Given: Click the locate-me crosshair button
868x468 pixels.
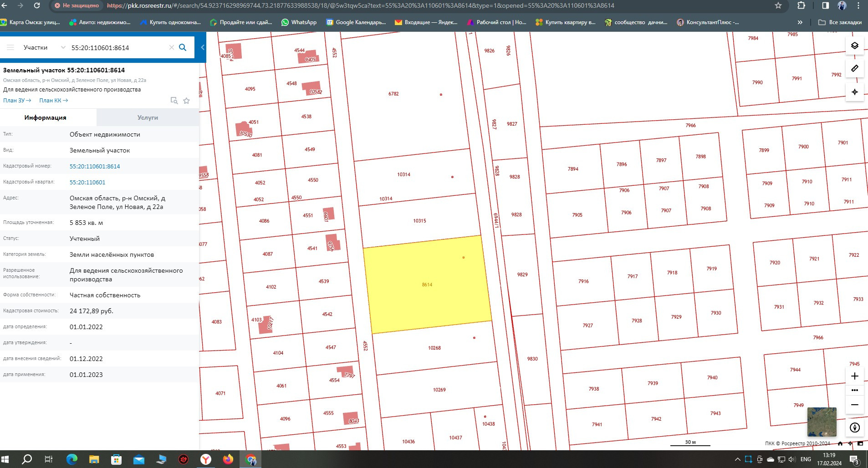Looking at the screenshot, I should [854, 92].
